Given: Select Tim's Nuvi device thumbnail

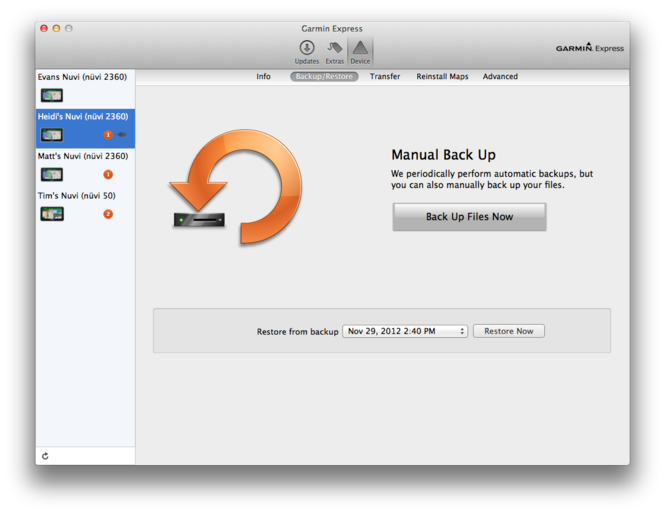Looking at the screenshot, I should (52, 214).
